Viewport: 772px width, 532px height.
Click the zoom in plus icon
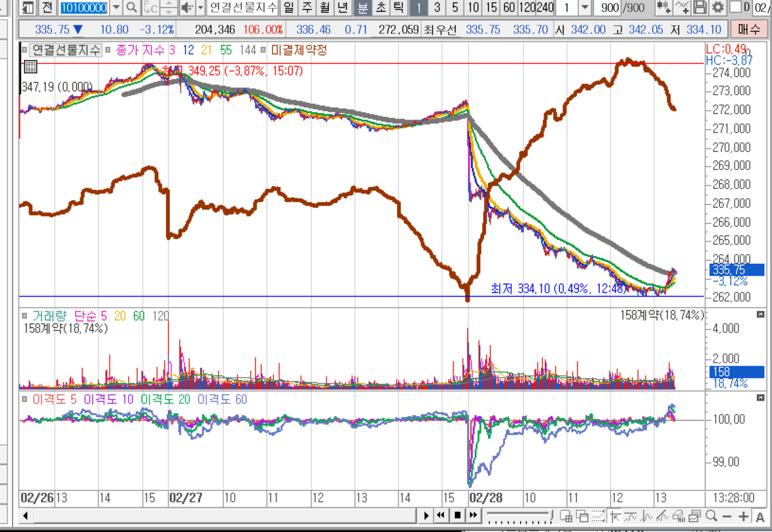[743, 516]
